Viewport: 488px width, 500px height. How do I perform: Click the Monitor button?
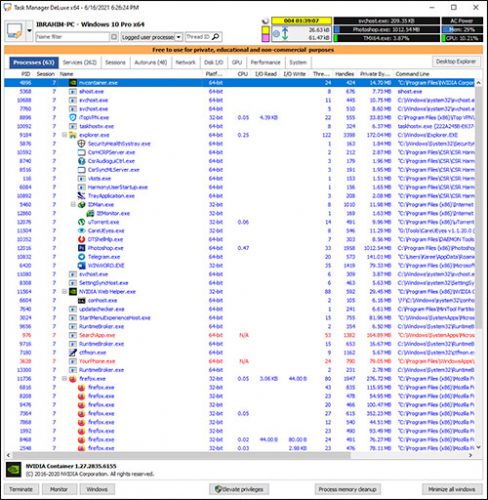pos(59,489)
